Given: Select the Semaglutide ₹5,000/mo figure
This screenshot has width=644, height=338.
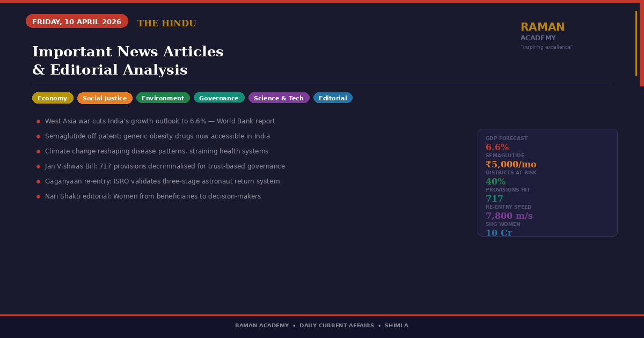Looking at the screenshot, I should 510,164.
